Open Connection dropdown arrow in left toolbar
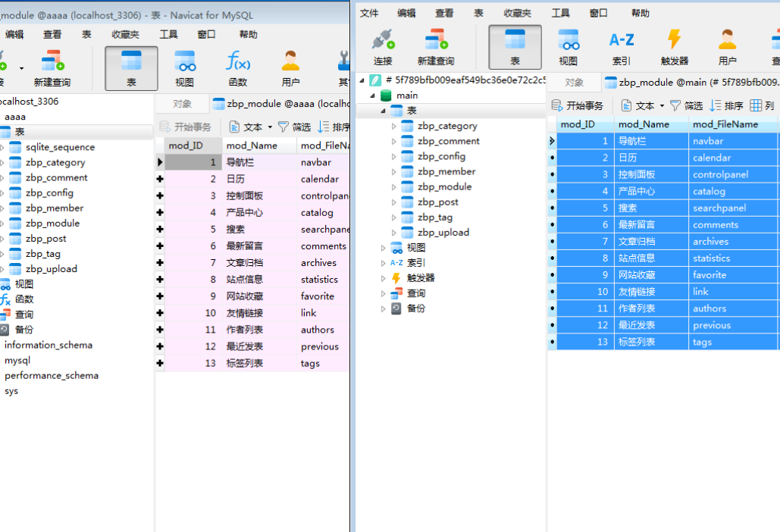Viewport: 780px width, 532px height. click(x=21, y=68)
